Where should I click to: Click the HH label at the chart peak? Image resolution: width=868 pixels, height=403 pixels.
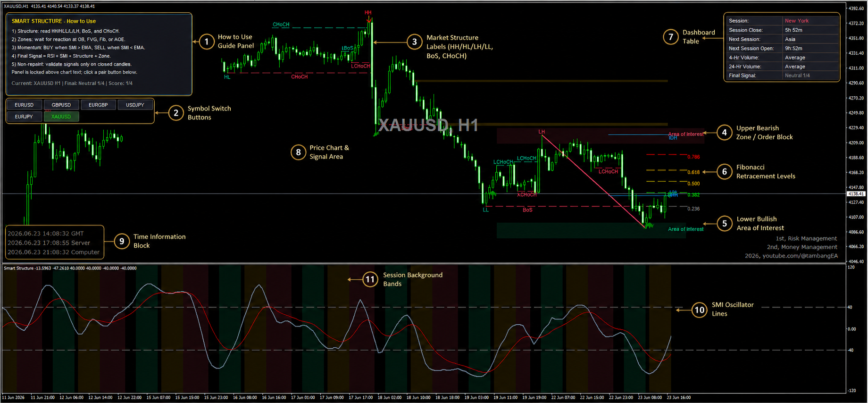(x=368, y=13)
